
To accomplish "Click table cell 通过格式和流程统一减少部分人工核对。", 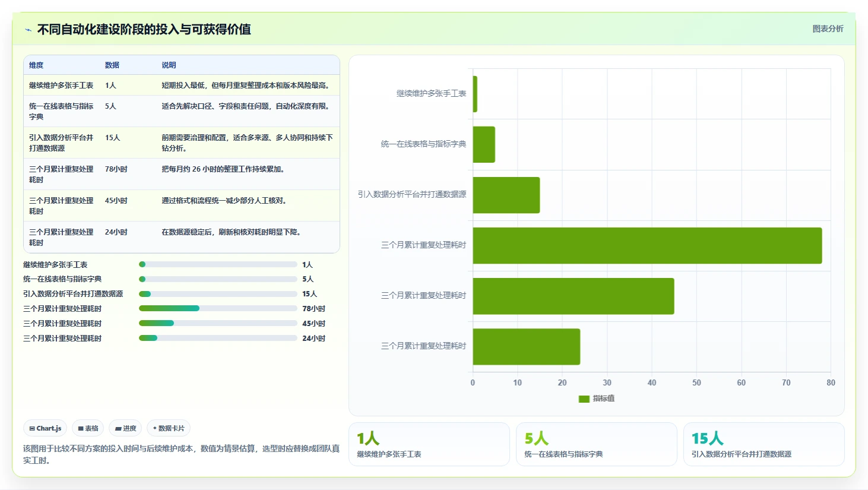I will pyautogui.click(x=225, y=201).
